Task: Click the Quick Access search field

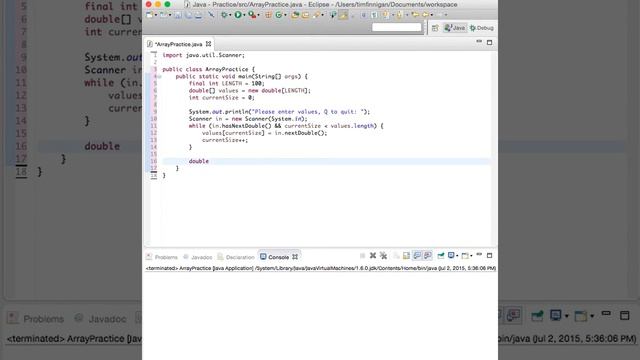Action: [x=396, y=27]
